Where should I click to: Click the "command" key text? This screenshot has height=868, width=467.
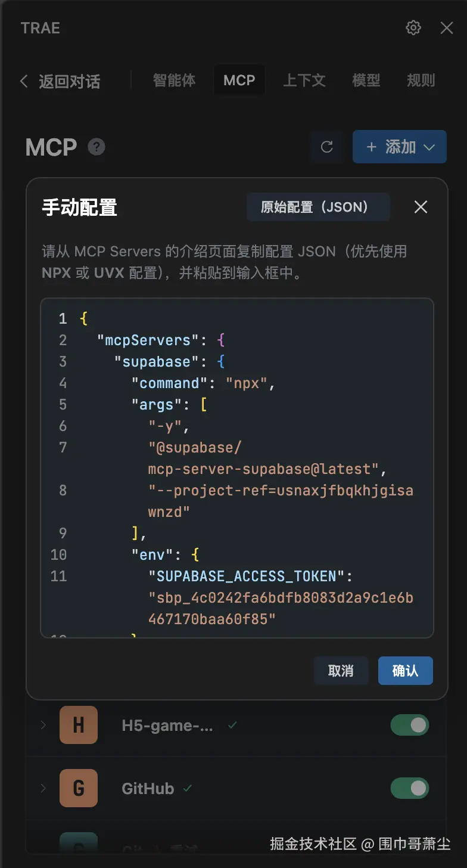coord(170,383)
